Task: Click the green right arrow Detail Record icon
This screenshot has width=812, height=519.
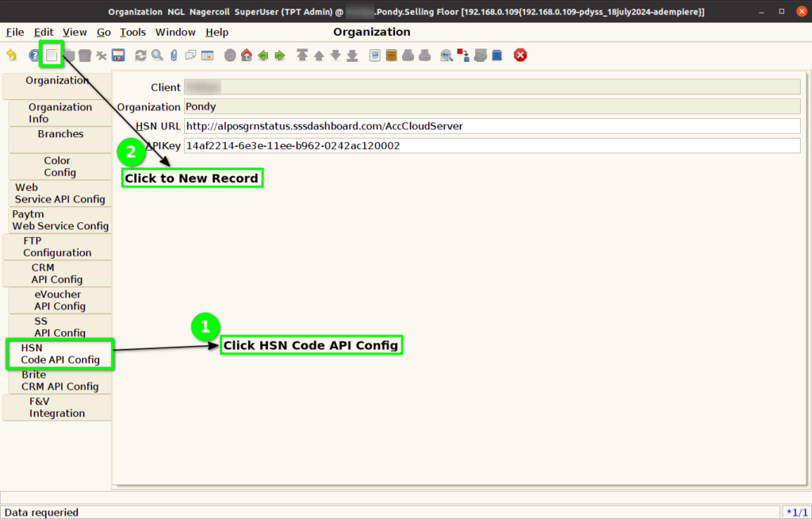Action: [x=280, y=55]
